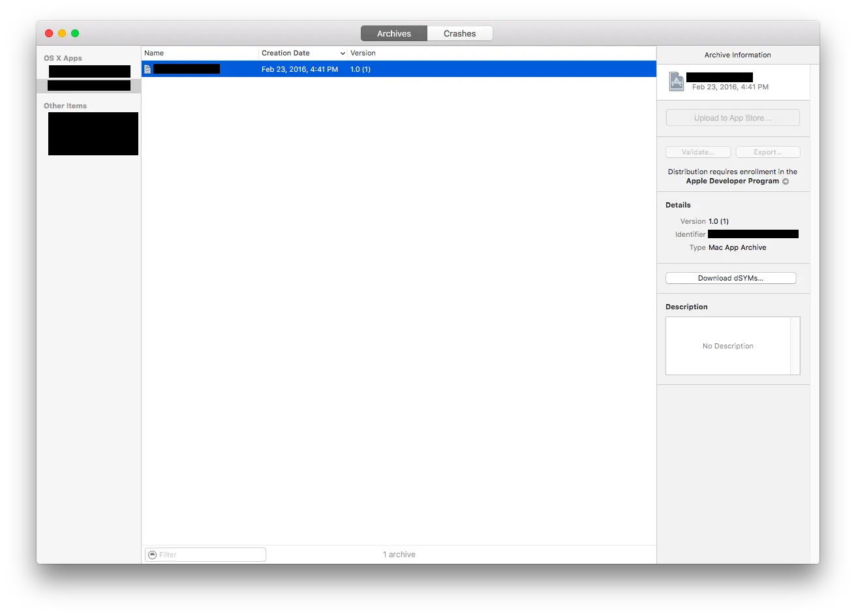Click the "Archive Information" heading
The width and height of the screenshot is (856, 616).
738,55
